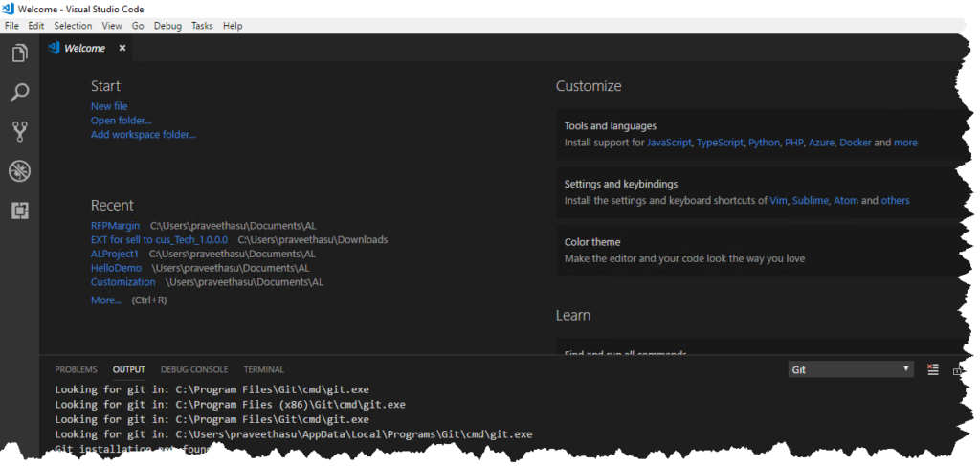Click the Tools and languages heading
The width and height of the screenshot is (980, 466).
pos(610,125)
